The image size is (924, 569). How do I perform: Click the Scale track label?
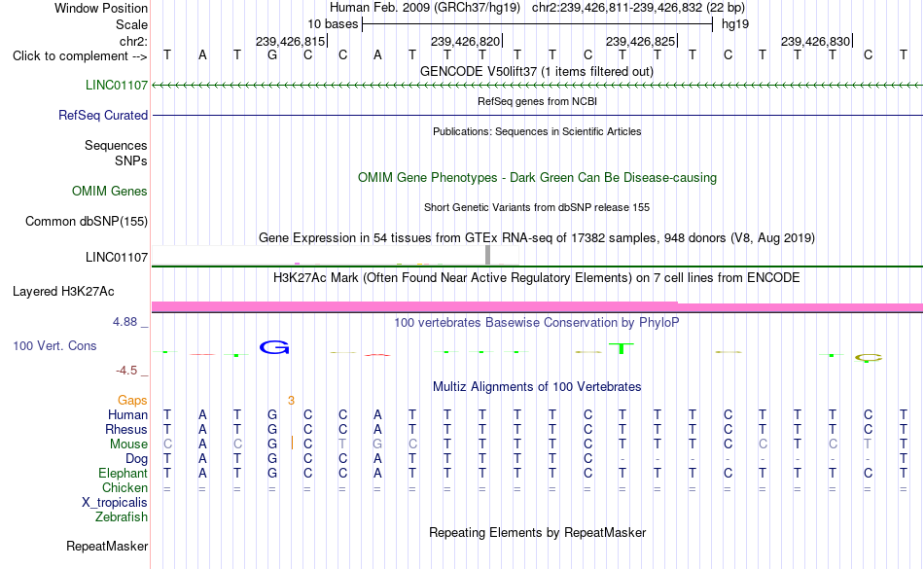(x=131, y=24)
